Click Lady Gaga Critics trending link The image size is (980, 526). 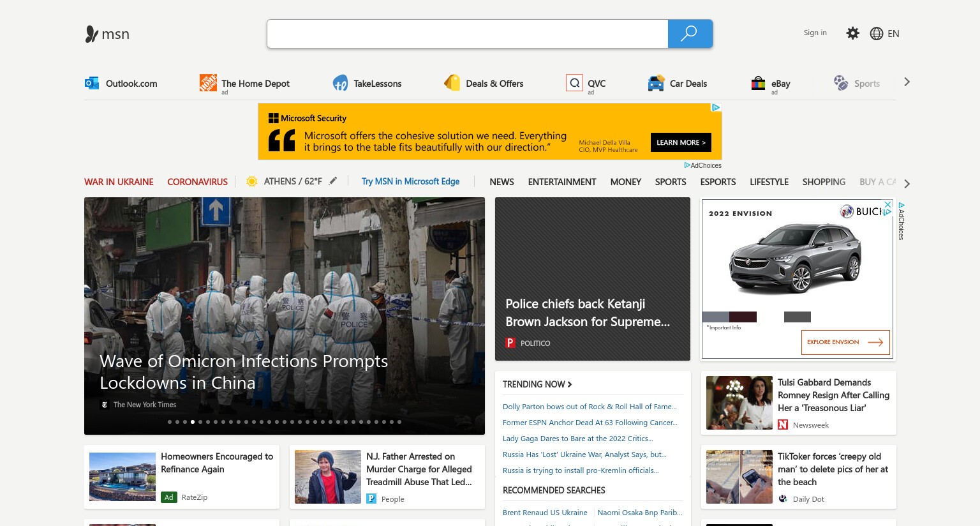[578, 439]
